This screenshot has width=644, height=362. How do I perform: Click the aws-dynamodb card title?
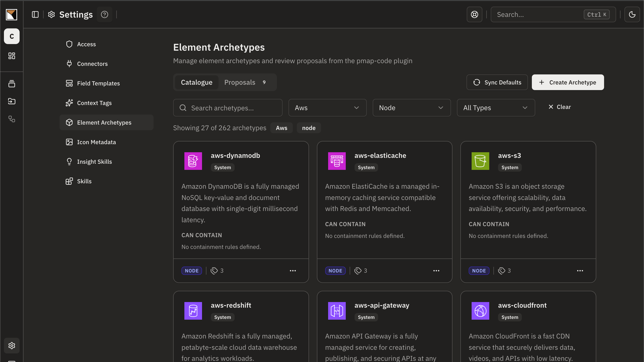[235, 155]
